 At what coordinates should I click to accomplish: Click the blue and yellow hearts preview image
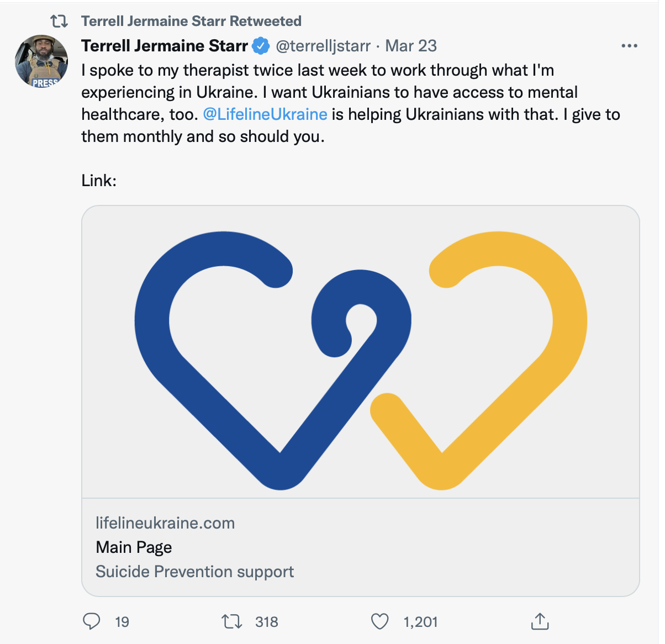pyautogui.click(x=361, y=352)
